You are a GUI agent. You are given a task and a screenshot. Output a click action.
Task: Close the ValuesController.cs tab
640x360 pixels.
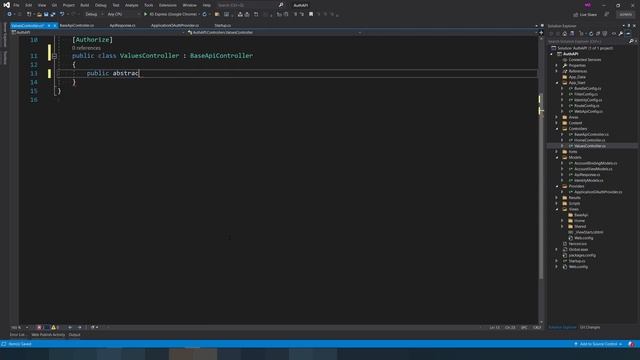coord(55,25)
